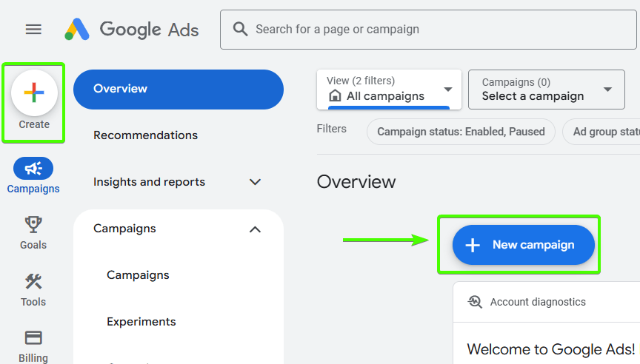The image size is (640, 364).
Task: Go to Campaigns sub-item in menu
Action: click(x=138, y=275)
